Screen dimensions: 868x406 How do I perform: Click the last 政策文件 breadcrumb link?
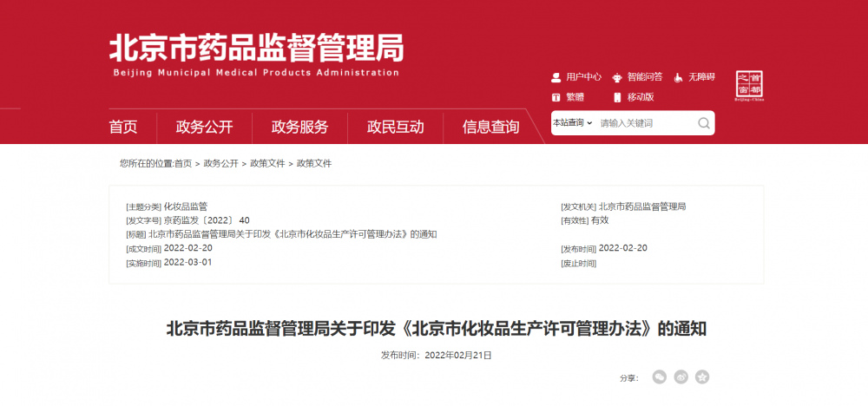pyautogui.click(x=314, y=164)
